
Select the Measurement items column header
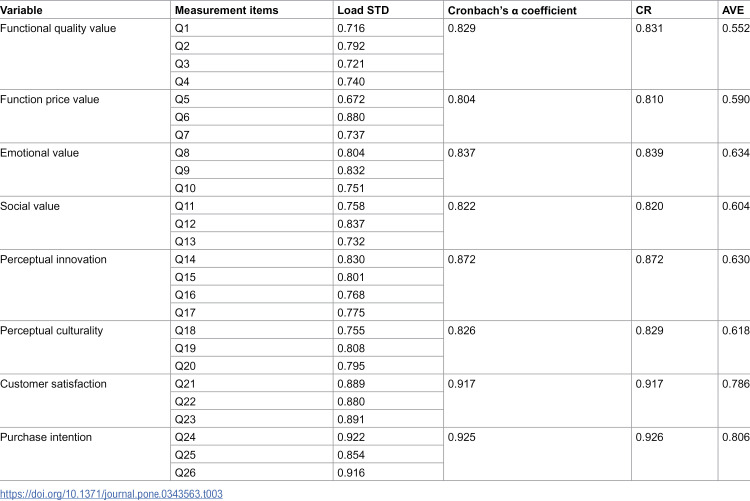pos(226,10)
